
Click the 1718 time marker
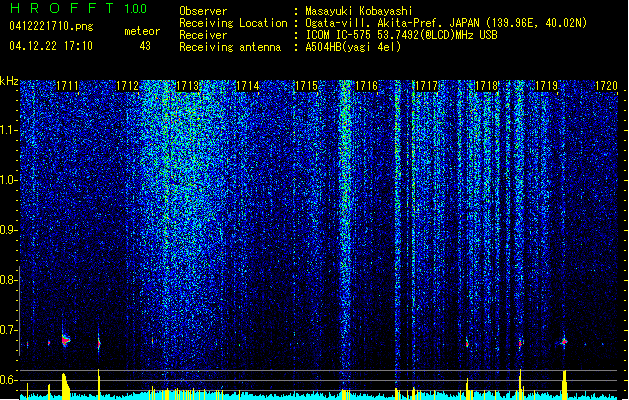tap(487, 86)
